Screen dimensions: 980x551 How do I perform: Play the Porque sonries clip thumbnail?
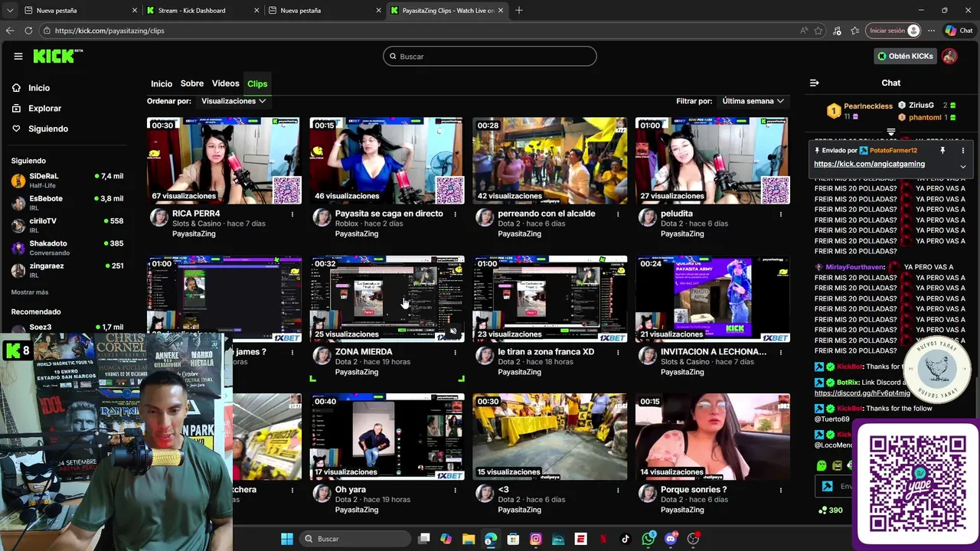pyautogui.click(x=713, y=437)
